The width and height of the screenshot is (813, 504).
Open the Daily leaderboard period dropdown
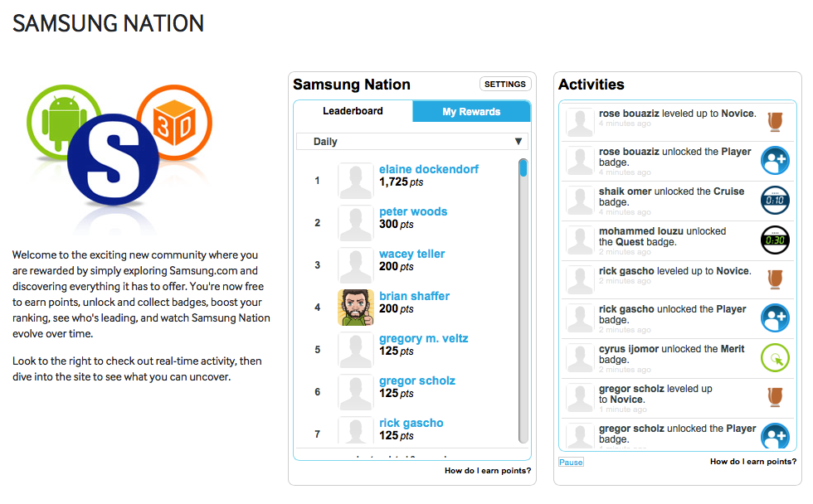point(412,142)
